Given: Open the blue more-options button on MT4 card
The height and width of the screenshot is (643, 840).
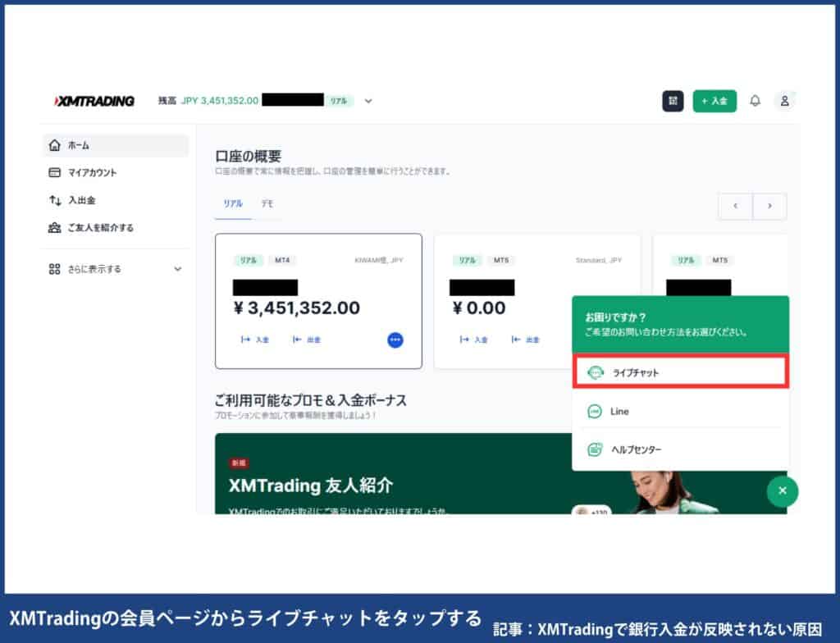Looking at the screenshot, I should point(395,340).
